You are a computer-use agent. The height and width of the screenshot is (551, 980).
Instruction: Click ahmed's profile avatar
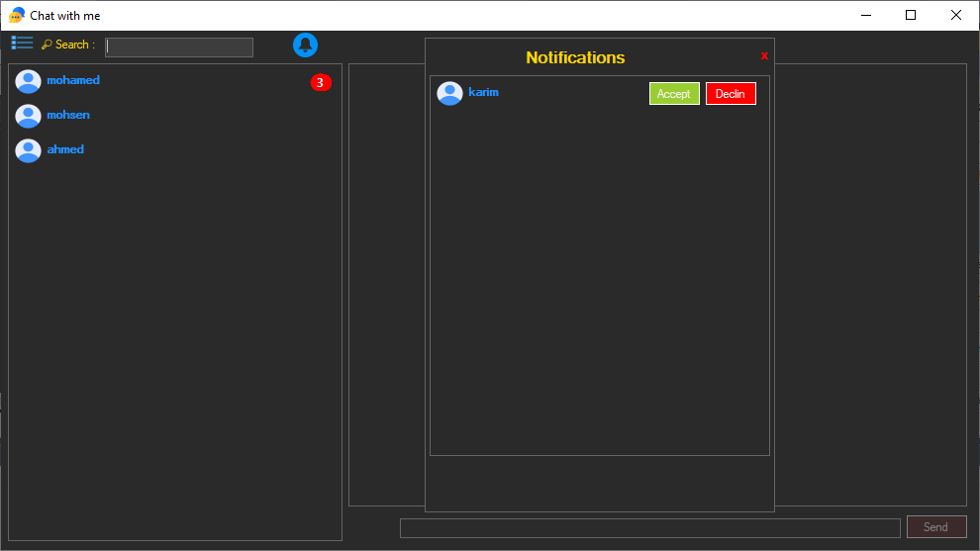28,150
